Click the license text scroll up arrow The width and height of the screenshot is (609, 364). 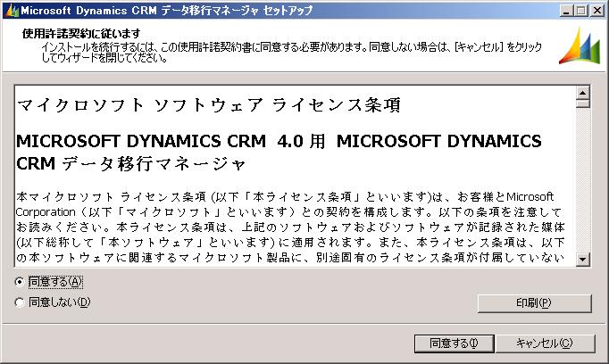[x=582, y=93]
